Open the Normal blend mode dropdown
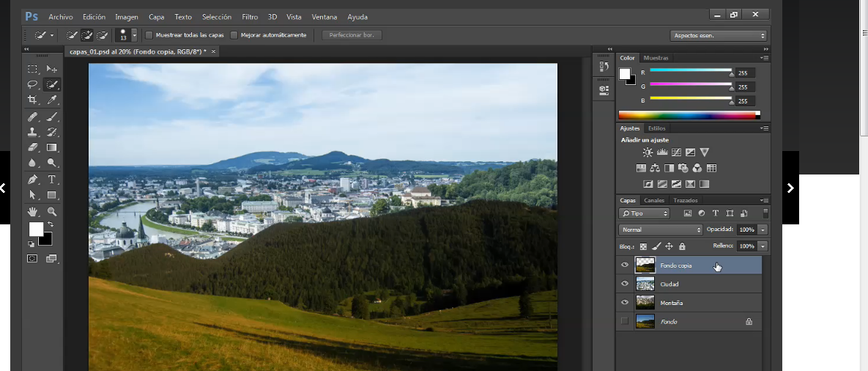Viewport: 868px width, 371px height. point(661,229)
